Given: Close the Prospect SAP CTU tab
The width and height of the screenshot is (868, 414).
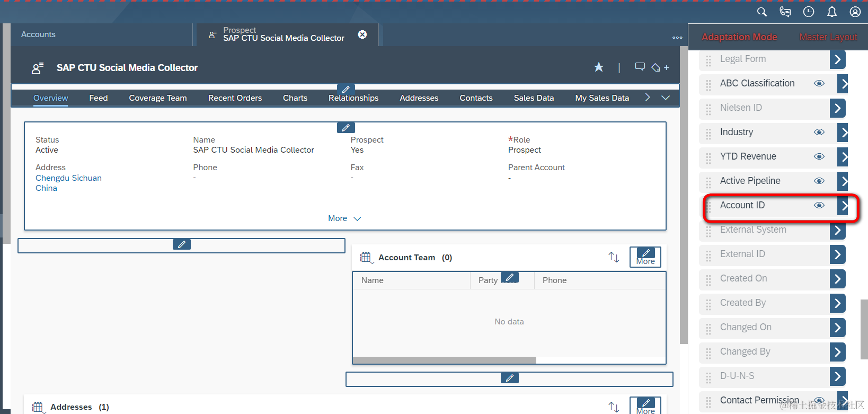Looking at the screenshot, I should tap(362, 34).
